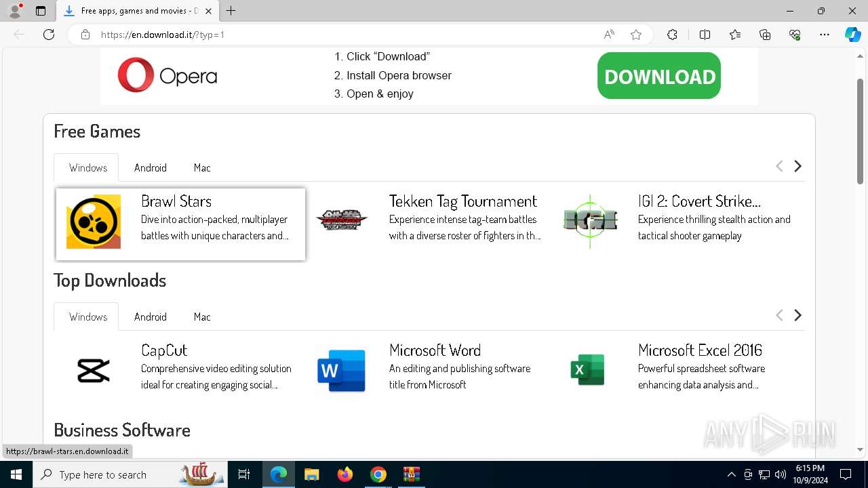
Task: Open File Explorer from taskbar
Action: pos(311,474)
